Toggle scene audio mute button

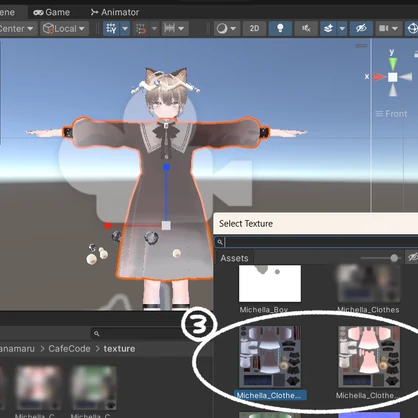pyautogui.click(x=306, y=29)
